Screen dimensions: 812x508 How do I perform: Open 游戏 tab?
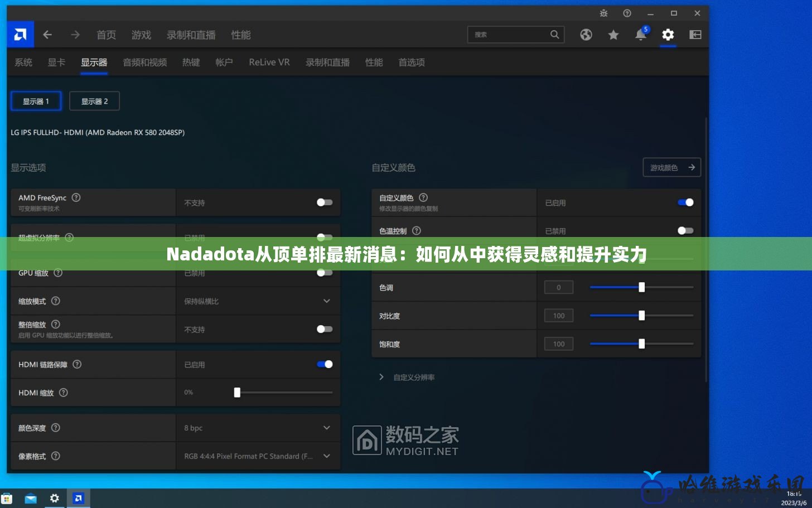(x=141, y=35)
